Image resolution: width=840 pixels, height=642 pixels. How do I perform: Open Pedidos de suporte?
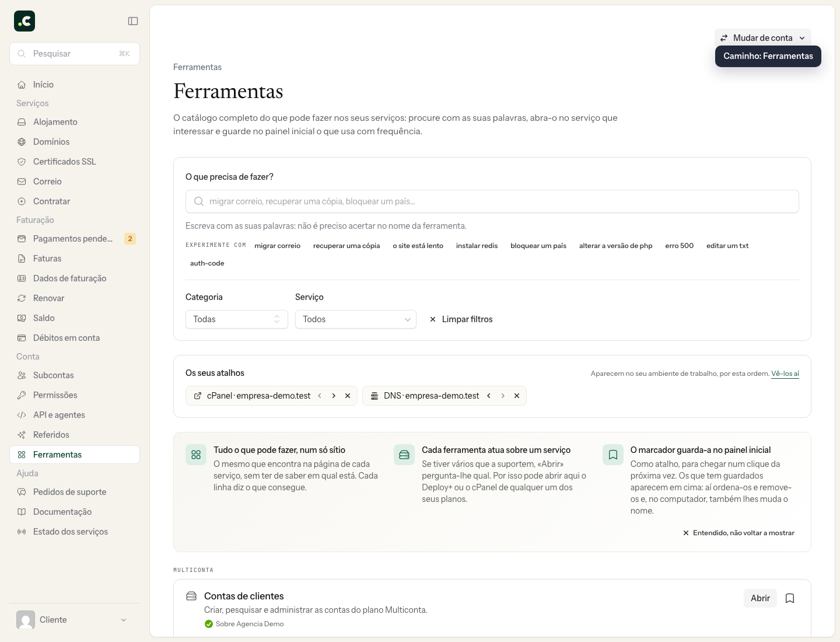coord(75,492)
